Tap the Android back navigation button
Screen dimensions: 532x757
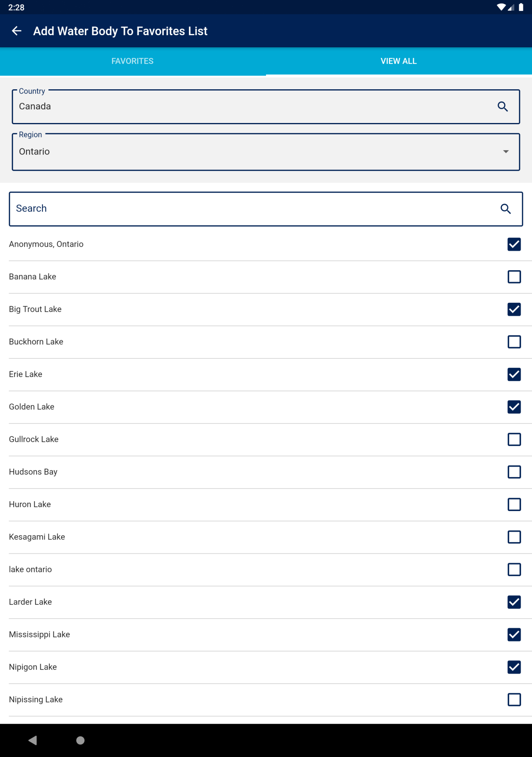[x=33, y=740]
